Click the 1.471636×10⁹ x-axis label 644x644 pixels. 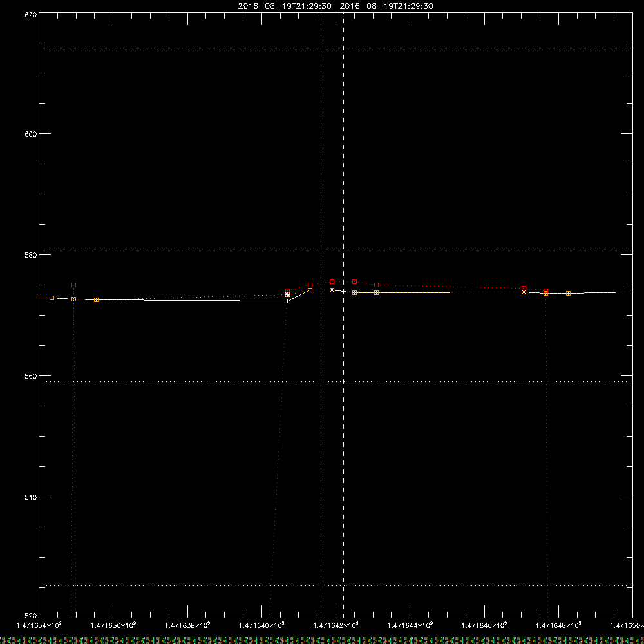tap(113, 625)
